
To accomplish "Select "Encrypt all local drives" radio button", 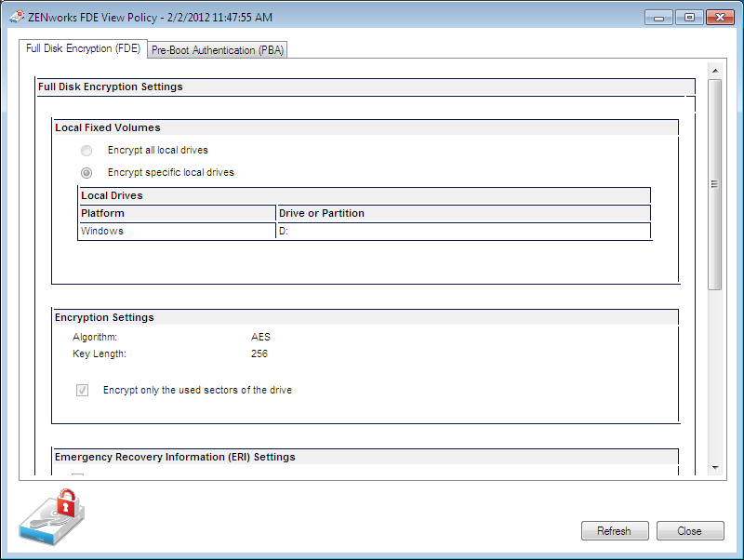I will (x=86, y=151).
